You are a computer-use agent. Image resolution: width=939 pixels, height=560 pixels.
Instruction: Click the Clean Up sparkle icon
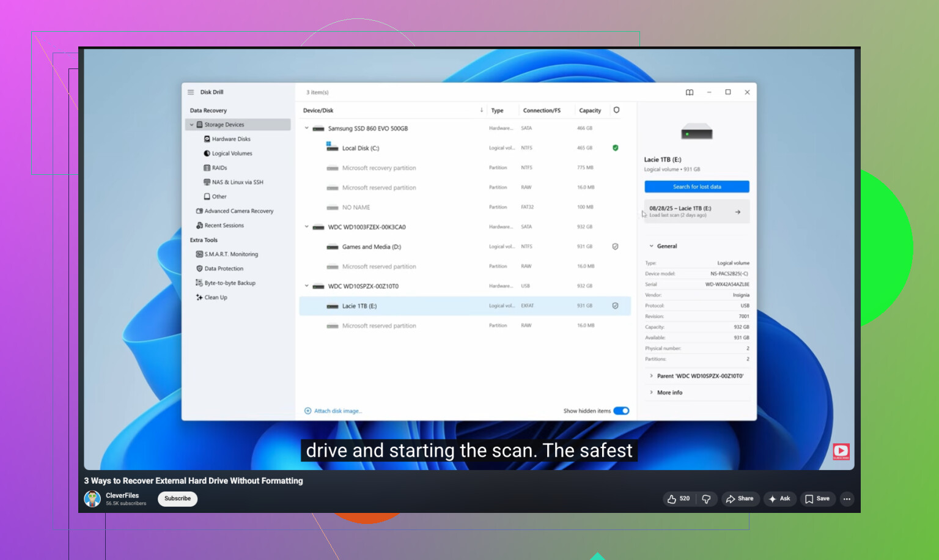199,298
